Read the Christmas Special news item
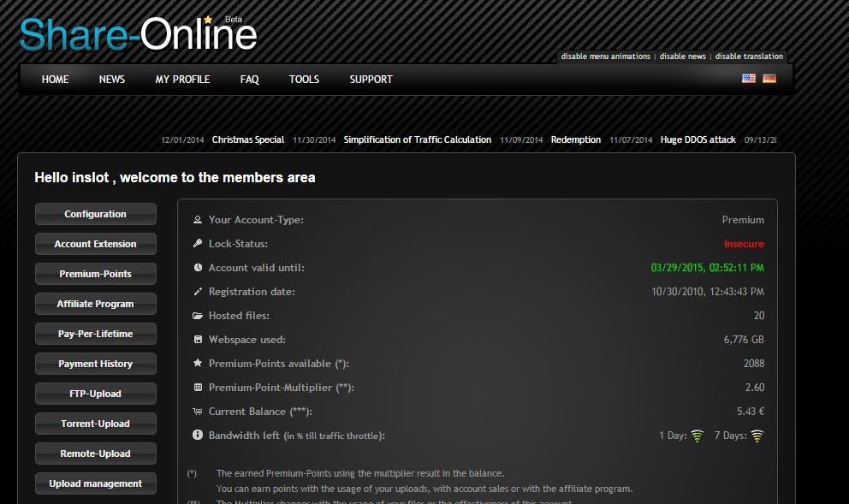Image resolution: width=849 pixels, height=504 pixels. coord(248,139)
